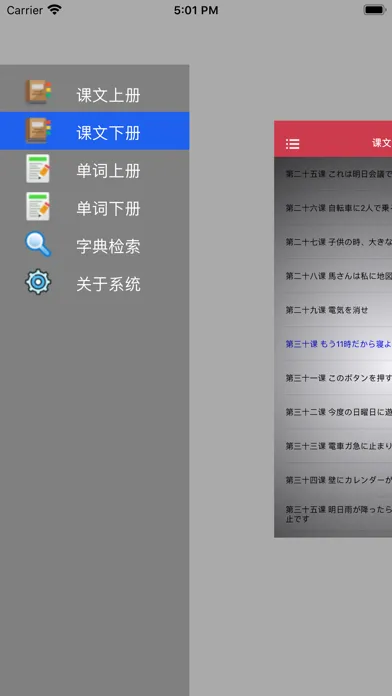The image size is (392, 696).
Task: Tap the notebook icon beside 课文下册
Action: pyautogui.click(x=38, y=130)
